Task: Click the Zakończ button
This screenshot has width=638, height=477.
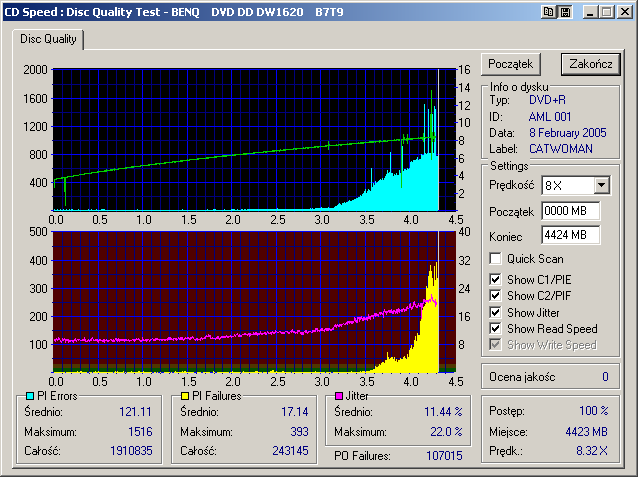Action: 591,64
